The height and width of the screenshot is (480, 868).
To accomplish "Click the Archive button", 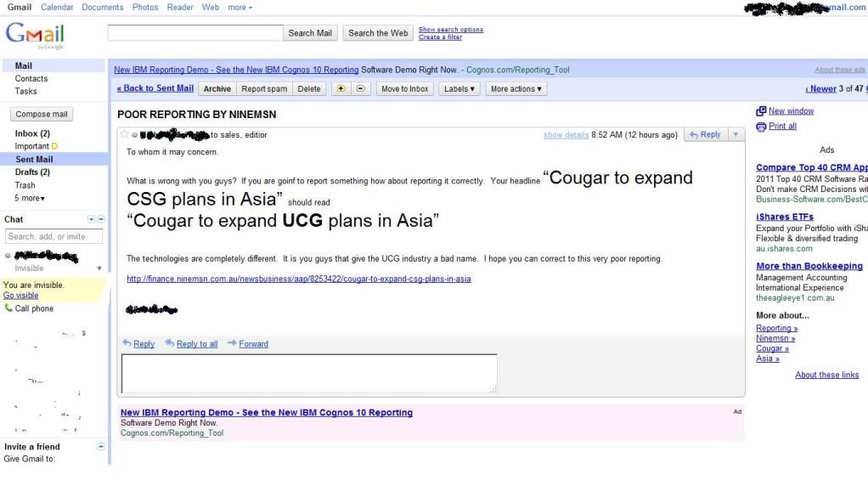I will [217, 88].
